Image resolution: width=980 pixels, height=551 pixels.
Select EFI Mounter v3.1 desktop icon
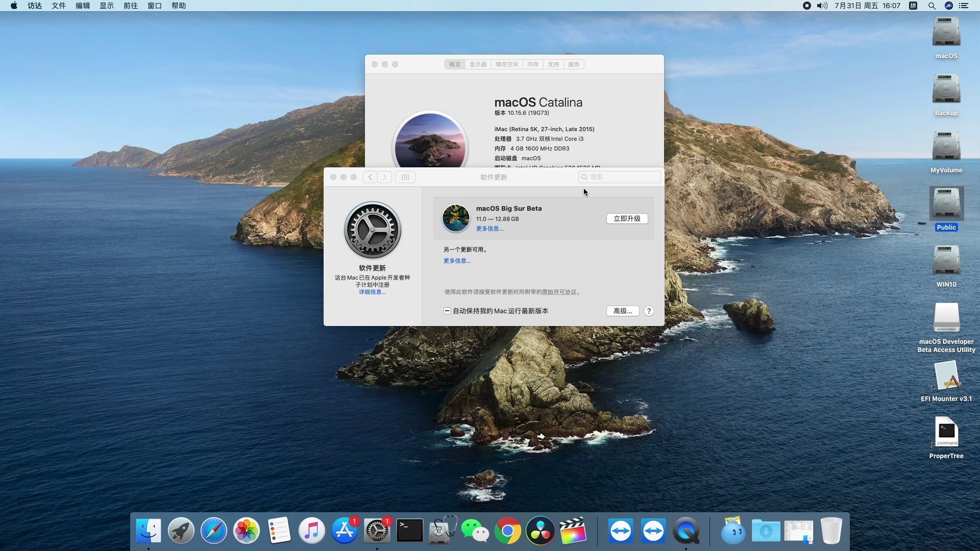click(946, 375)
